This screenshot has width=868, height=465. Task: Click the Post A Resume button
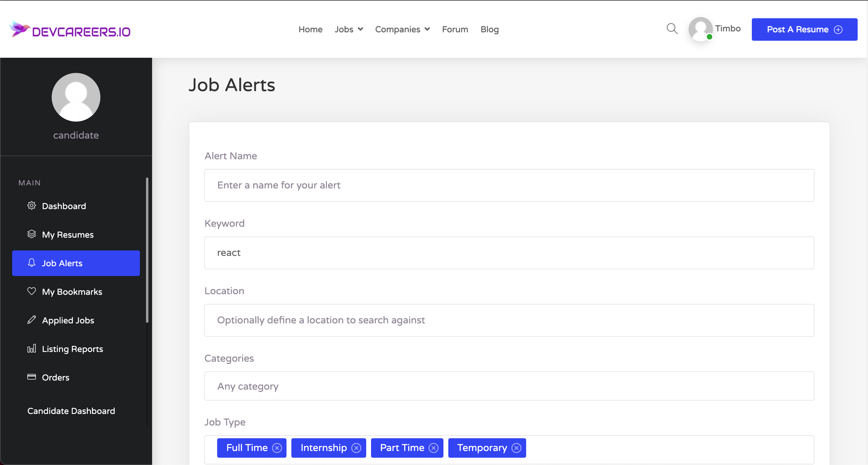coord(804,29)
